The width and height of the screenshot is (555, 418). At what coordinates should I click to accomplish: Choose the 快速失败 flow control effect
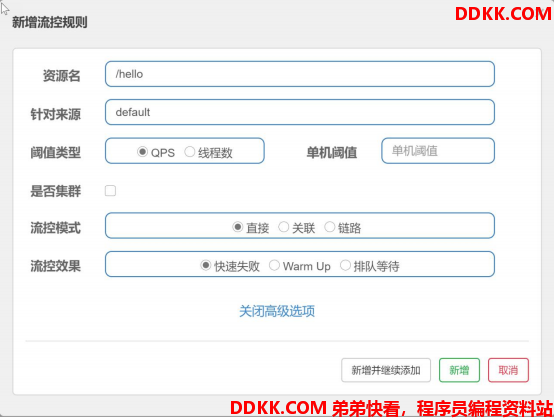pyautogui.click(x=206, y=265)
